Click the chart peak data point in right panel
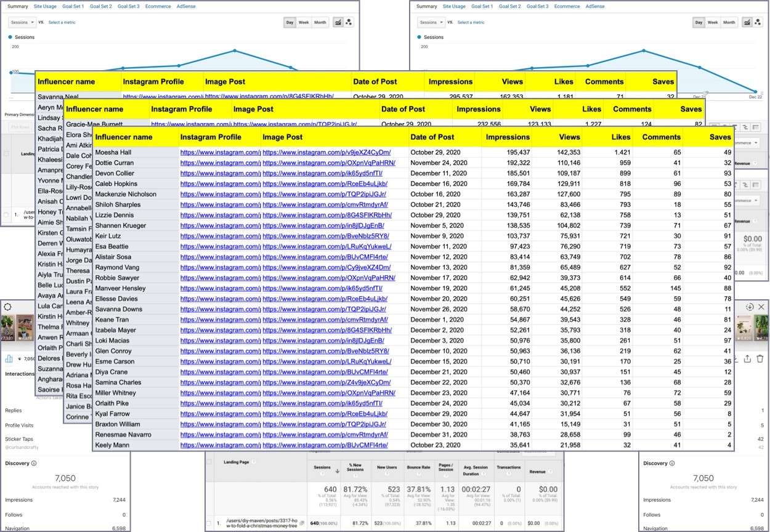The image size is (770, 532). click(x=644, y=50)
